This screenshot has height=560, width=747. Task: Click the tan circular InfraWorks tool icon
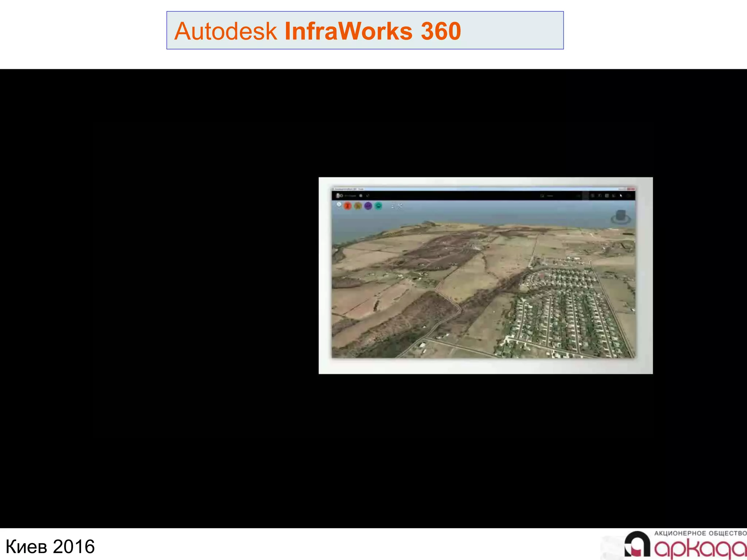pos(358,206)
